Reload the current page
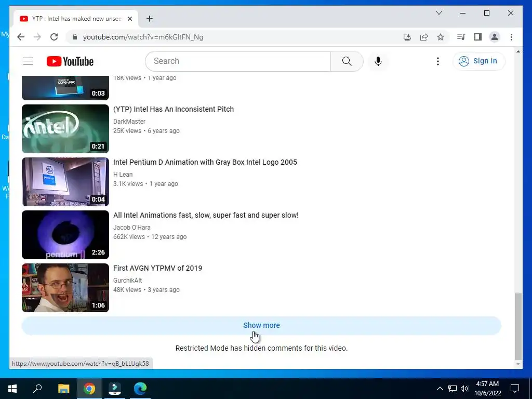532x399 pixels. click(54, 37)
